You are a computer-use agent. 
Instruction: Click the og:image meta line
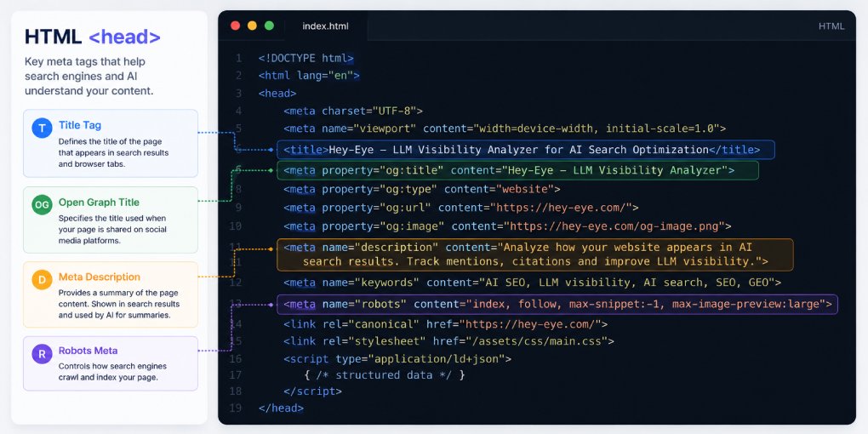pyautogui.click(x=508, y=226)
